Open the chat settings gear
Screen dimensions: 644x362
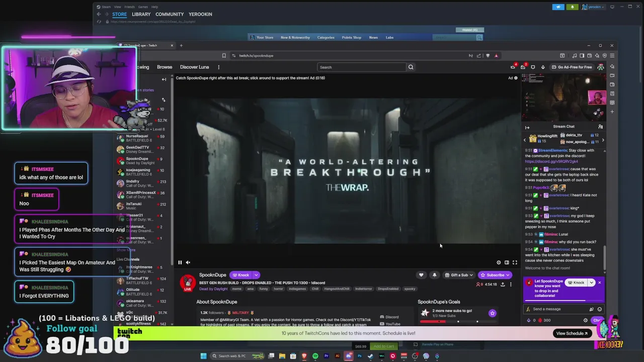coord(585,320)
